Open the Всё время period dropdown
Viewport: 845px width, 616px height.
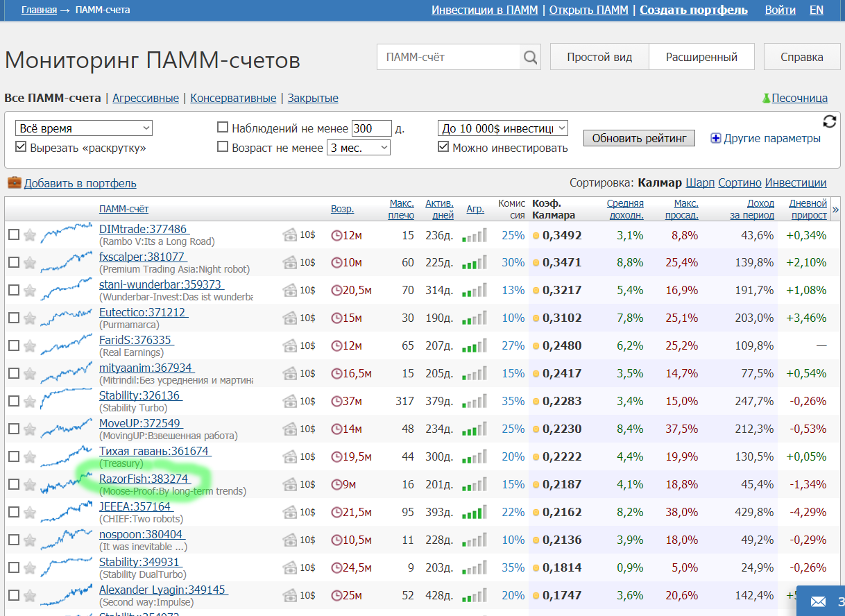pyautogui.click(x=83, y=128)
